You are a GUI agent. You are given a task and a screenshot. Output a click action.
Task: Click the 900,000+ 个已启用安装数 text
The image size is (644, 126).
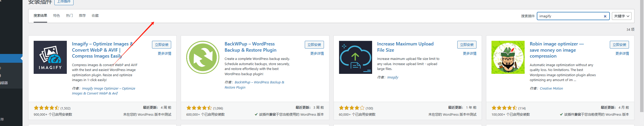[x=53, y=114]
